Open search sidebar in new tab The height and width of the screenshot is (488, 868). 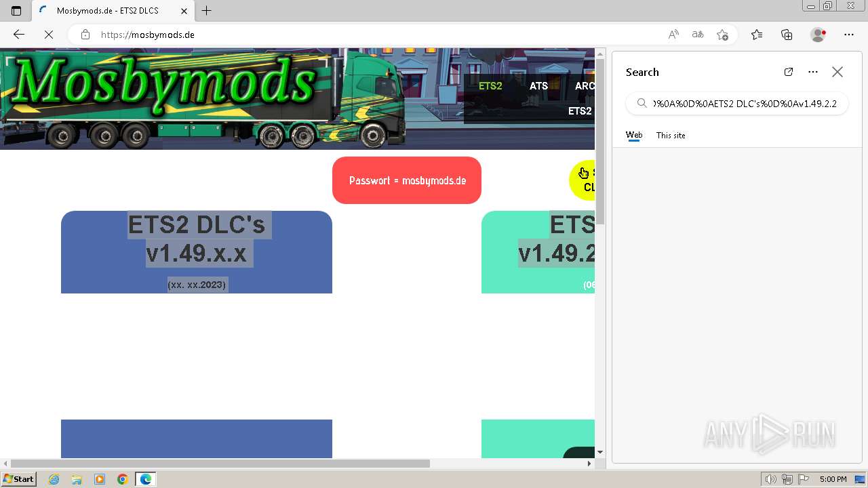pos(789,72)
